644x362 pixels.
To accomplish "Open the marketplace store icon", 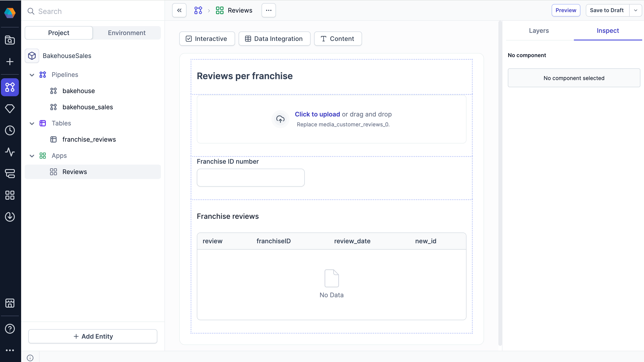I will click(10, 303).
